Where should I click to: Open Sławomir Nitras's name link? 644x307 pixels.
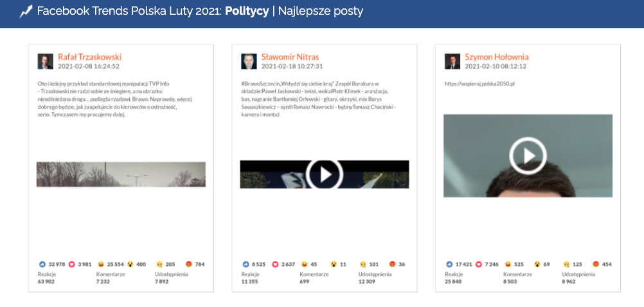tap(290, 57)
